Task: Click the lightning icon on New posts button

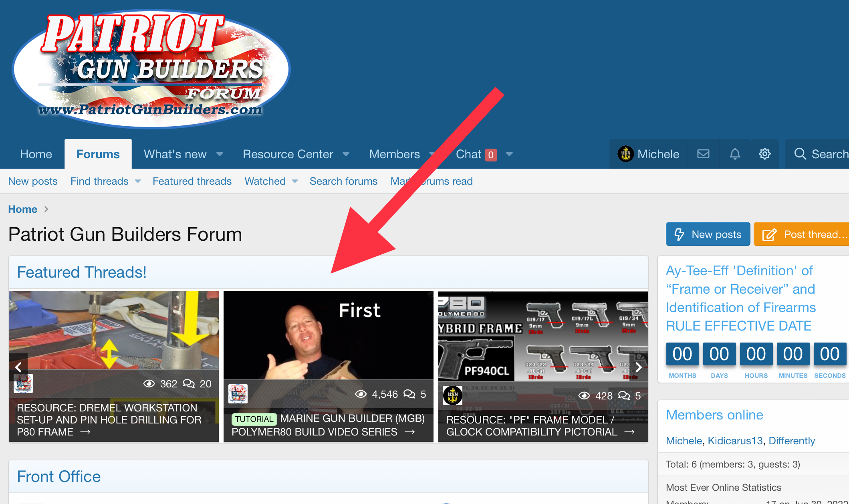Action: click(680, 234)
